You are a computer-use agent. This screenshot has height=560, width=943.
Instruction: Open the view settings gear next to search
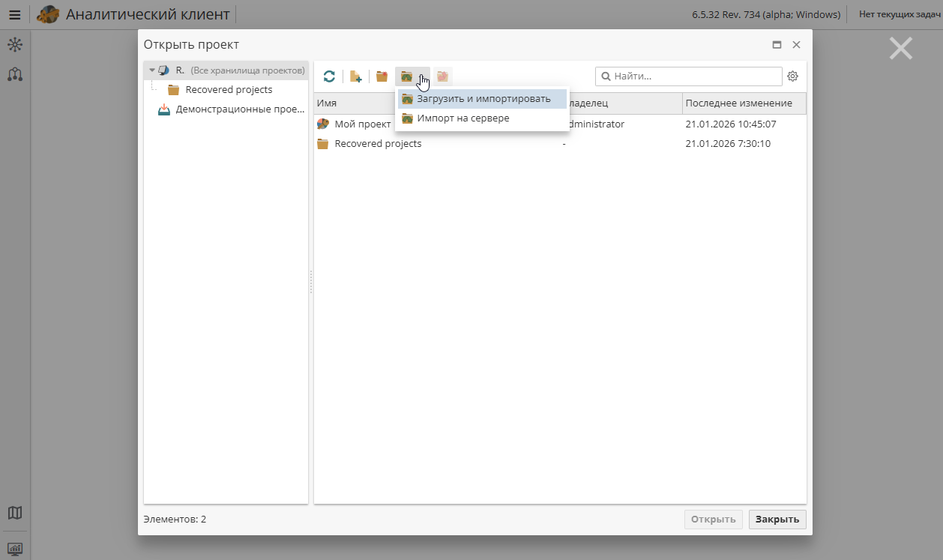pyautogui.click(x=792, y=76)
